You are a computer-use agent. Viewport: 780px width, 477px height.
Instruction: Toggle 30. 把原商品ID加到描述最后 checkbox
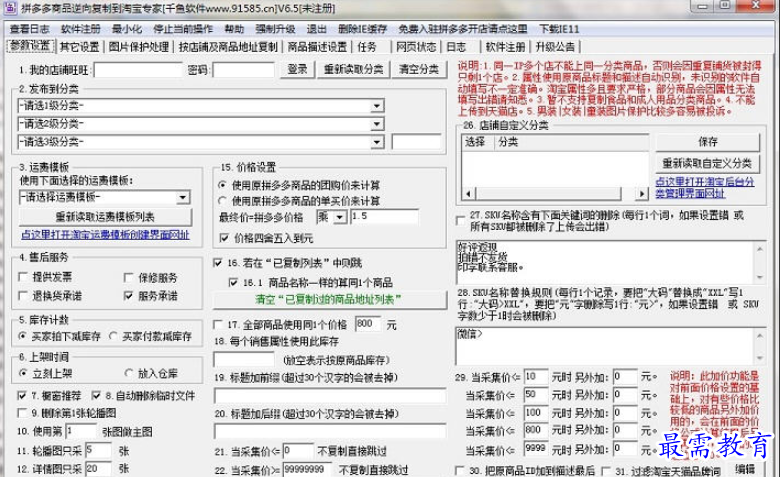point(459,470)
